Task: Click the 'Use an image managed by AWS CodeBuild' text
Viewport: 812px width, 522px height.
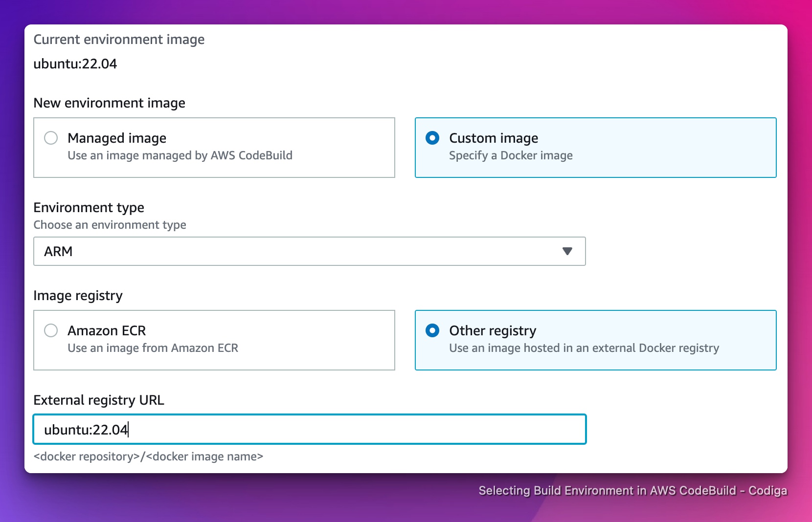Action: point(180,155)
